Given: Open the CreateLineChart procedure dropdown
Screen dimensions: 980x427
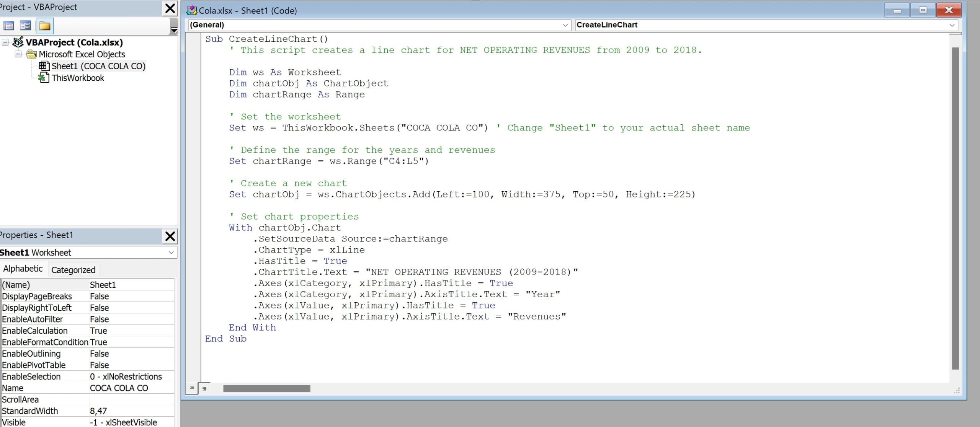Looking at the screenshot, I should coord(952,25).
